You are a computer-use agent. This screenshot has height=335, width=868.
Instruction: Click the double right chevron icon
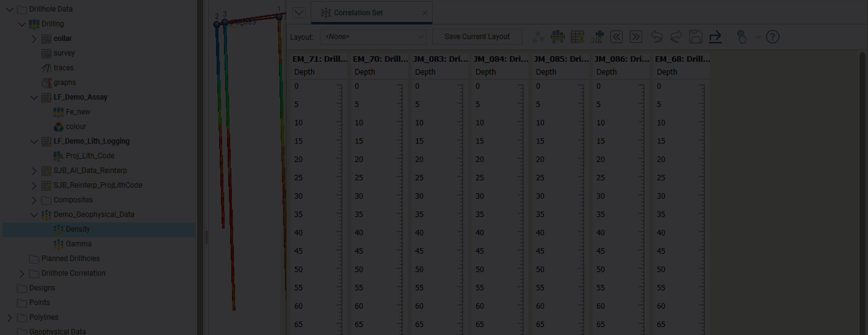(x=636, y=37)
